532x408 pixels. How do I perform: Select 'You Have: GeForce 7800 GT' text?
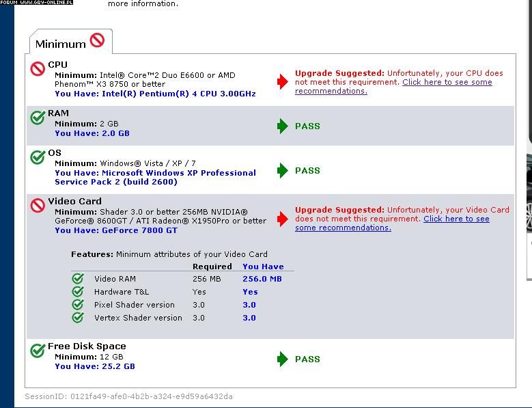(116, 230)
